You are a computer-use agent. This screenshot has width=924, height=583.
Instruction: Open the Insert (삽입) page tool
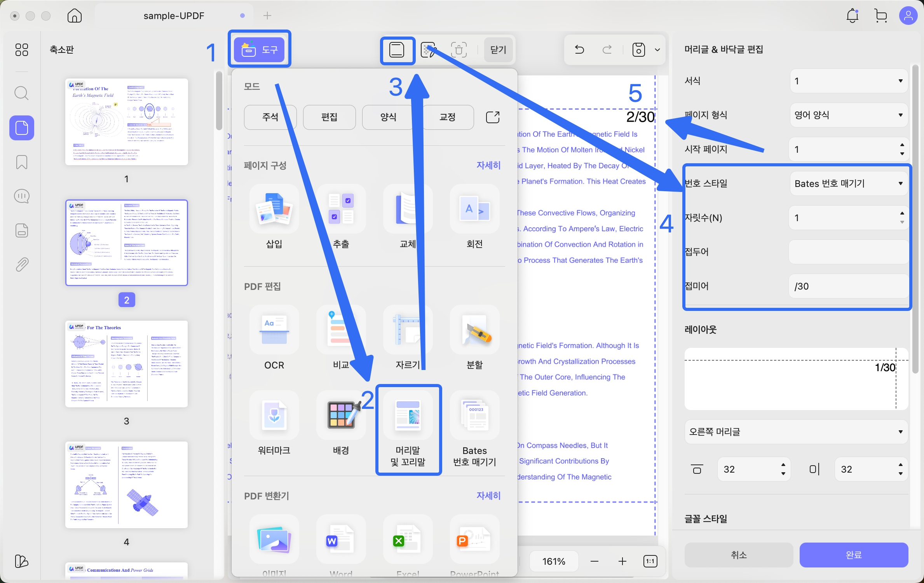(x=274, y=209)
